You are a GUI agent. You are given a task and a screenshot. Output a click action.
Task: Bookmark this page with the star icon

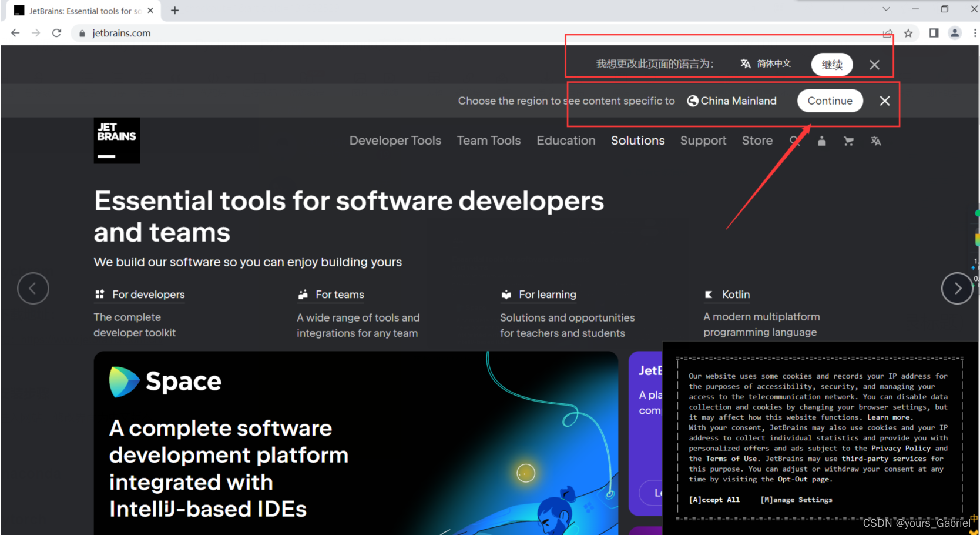(x=908, y=33)
